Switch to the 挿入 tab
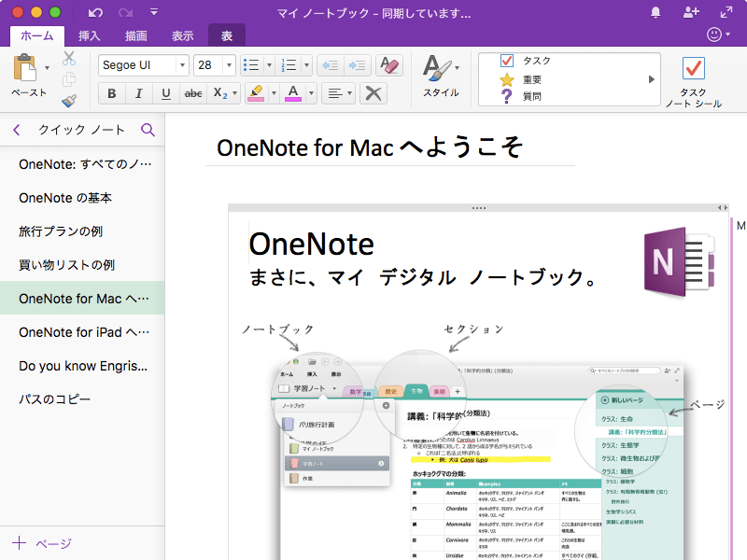The image size is (747, 560). coord(90,36)
